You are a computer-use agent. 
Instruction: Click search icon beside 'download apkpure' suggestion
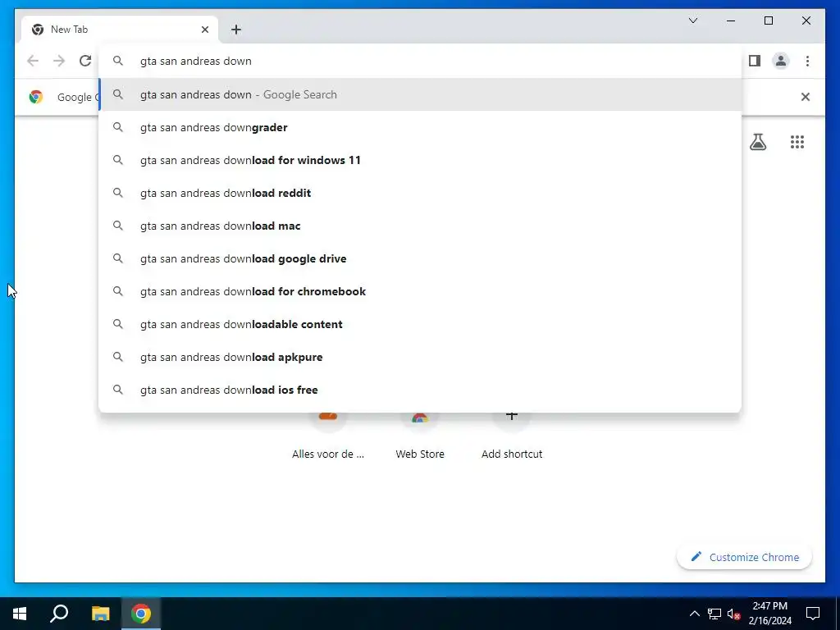click(x=118, y=357)
